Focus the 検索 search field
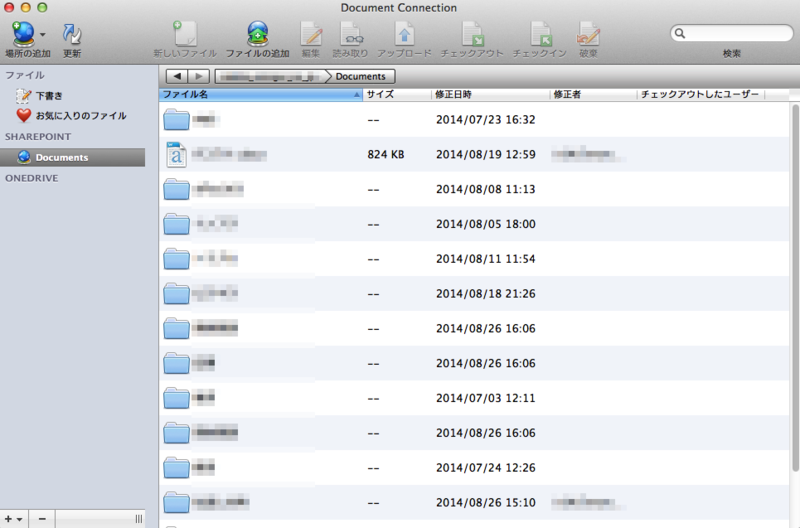Image resolution: width=800 pixels, height=528 pixels. click(x=732, y=33)
